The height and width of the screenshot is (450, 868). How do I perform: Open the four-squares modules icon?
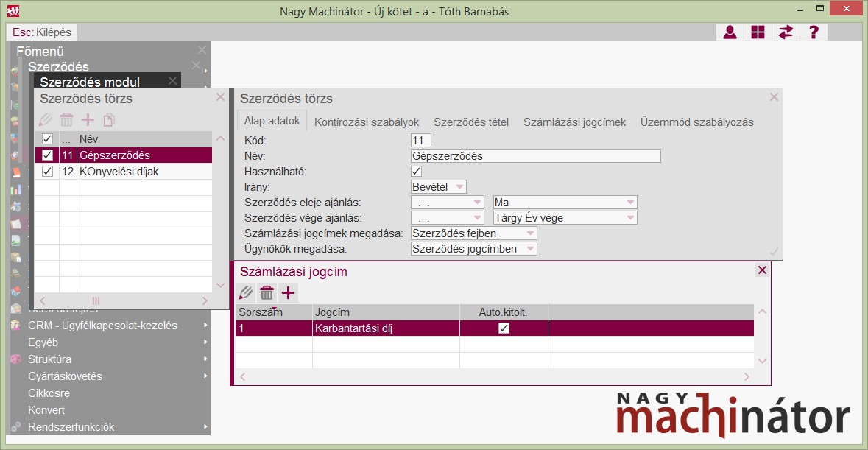[x=758, y=32]
